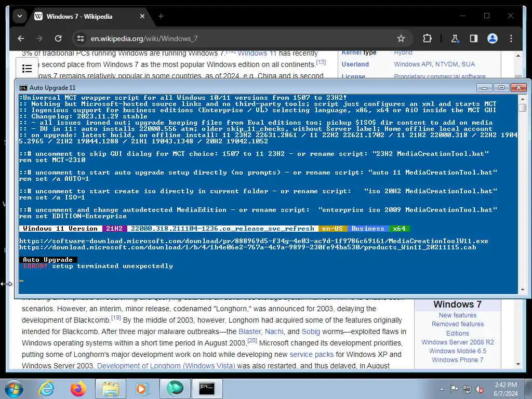Screen dimensions: 532x399
Task: Open the tab search dropdown in Chrome
Action: [x=20, y=16]
